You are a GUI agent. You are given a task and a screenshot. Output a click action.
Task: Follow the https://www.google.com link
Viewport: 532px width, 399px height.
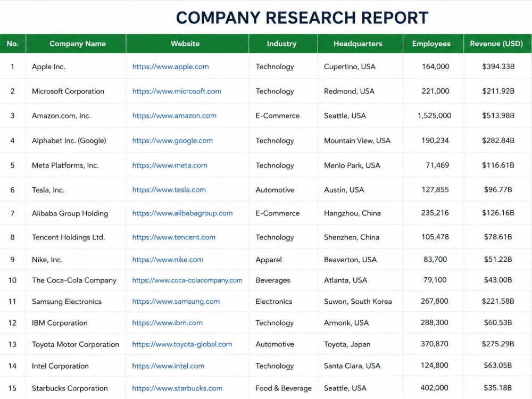click(172, 140)
